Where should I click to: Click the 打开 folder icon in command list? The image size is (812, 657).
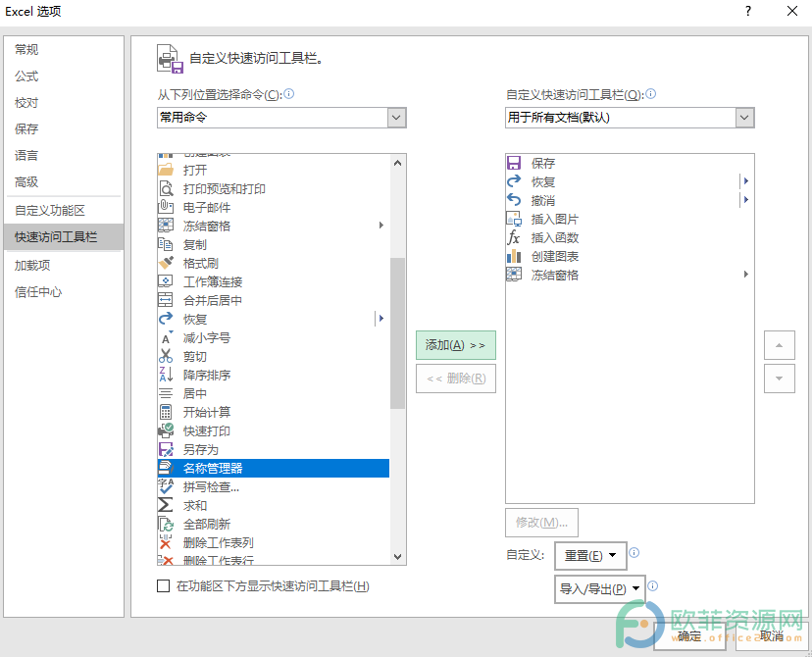coord(166,170)
